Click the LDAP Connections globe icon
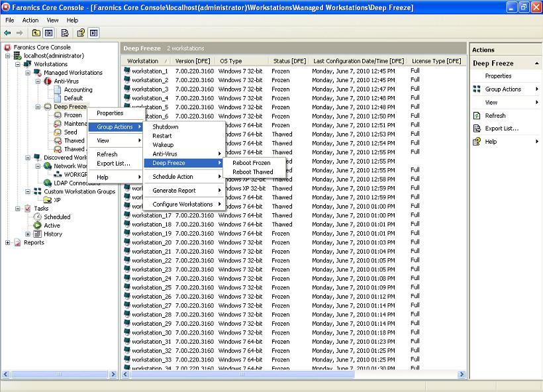This screenshot has height=392, width=543. 48,183
